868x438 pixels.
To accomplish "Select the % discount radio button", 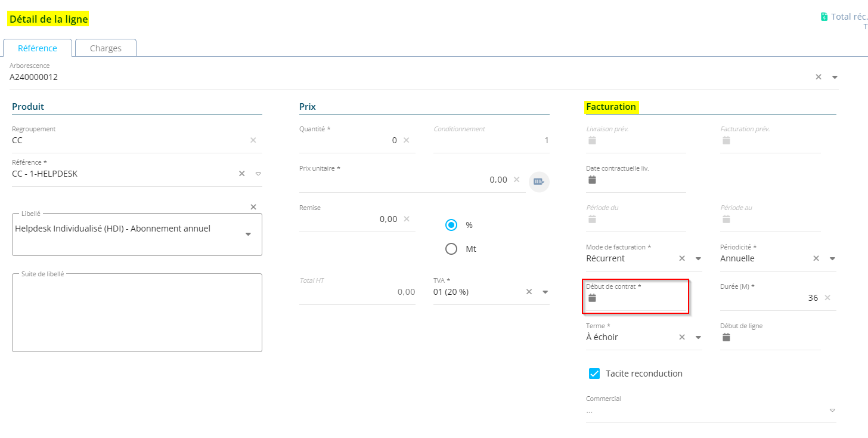I will point(451,225).
